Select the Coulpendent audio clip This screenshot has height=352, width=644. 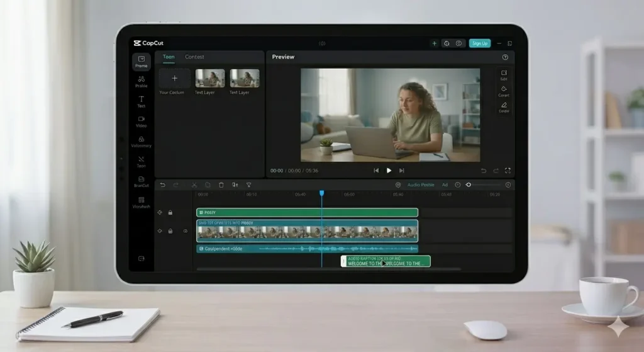[x=307, y=249]
